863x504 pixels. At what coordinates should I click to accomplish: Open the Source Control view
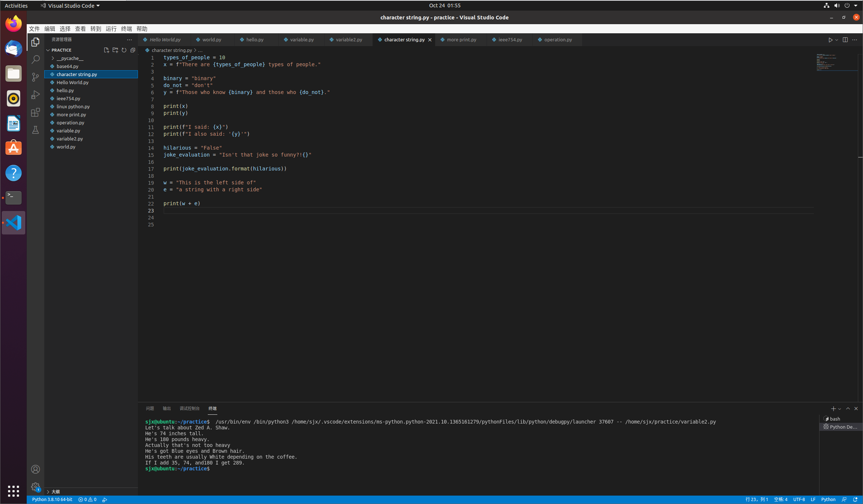[x=35, y=77]
